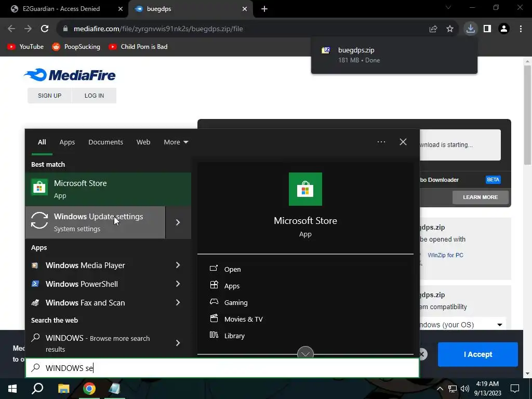Image resolution: width=532 pixels, height=399 pixels.
Task: Click the LEARN MORE button
Action: point(480,197)
